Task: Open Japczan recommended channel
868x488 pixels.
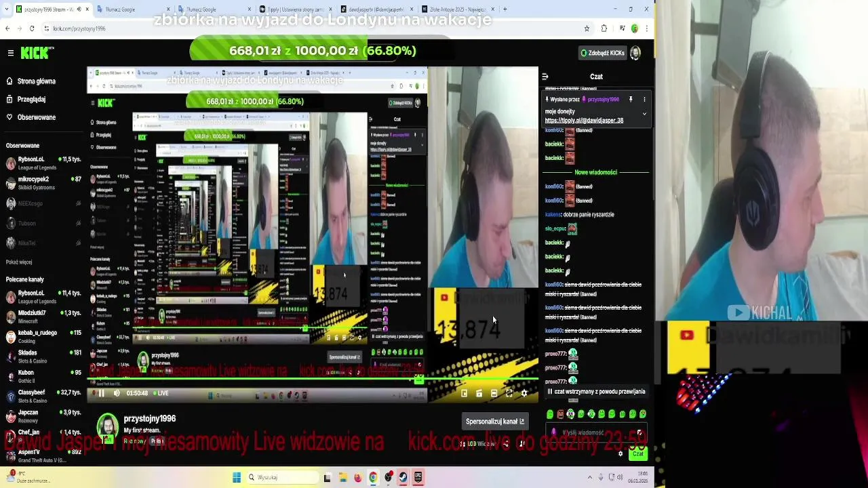Action: pyautogui.click(x=43, y=415)
